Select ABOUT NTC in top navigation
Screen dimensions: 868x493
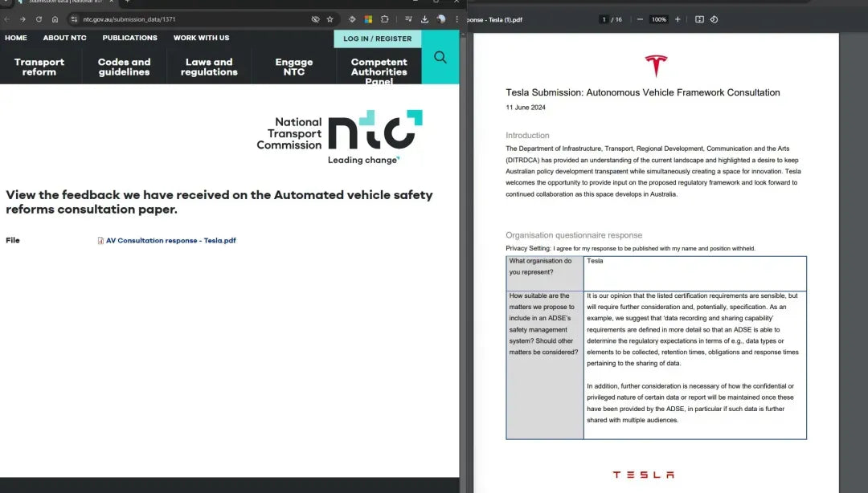tap(64, 38)
